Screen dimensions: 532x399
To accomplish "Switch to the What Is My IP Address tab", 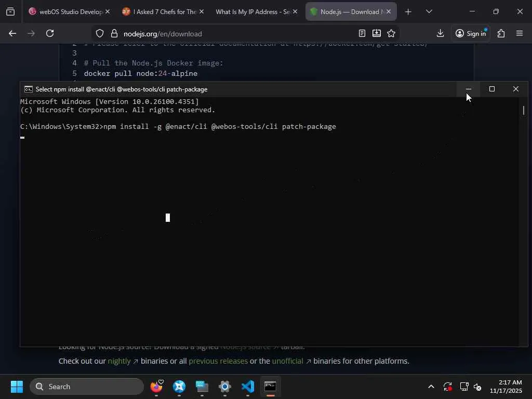I will 252,12.
